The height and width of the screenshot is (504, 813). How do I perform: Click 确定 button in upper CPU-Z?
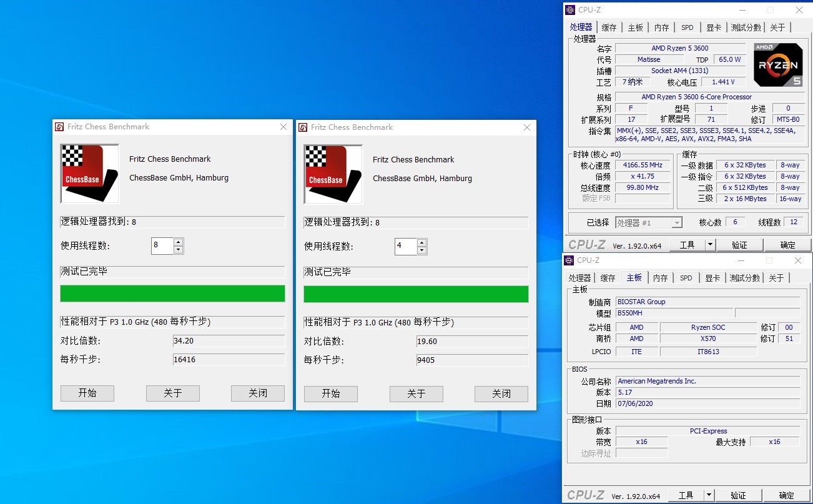click(x=788, y=245)
